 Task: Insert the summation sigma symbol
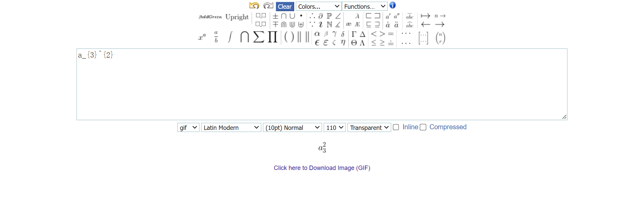coord(259,37)
